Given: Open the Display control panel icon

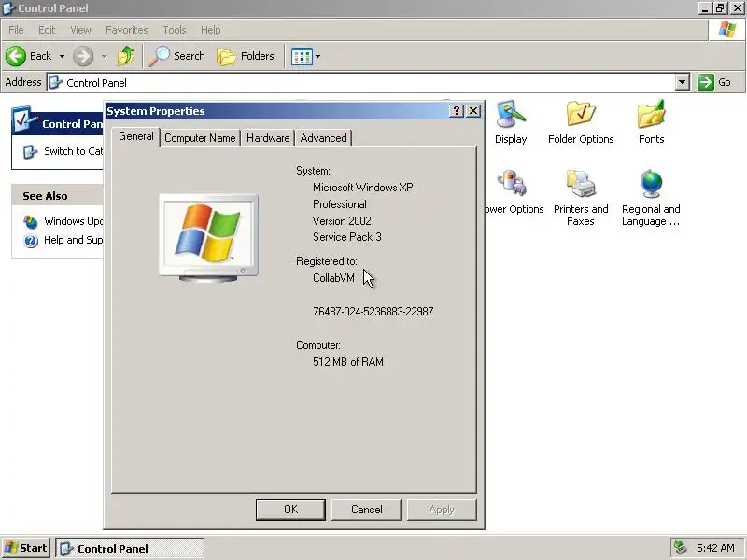Looking at the screenshot, I should click(x=511, y=122).
